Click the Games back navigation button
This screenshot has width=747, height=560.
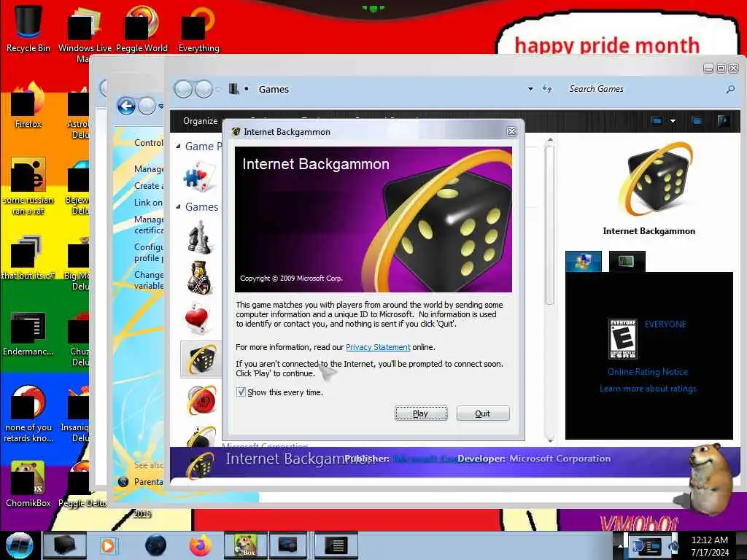183,89
